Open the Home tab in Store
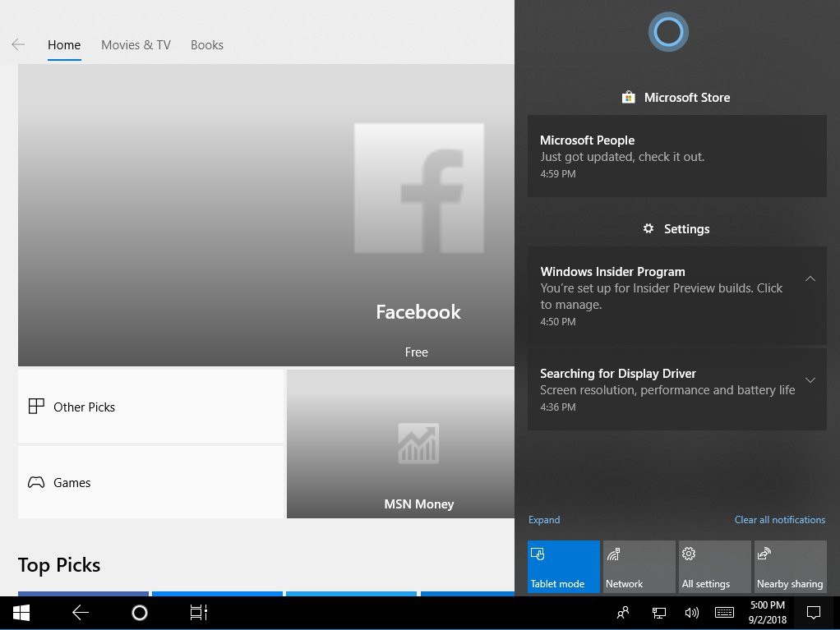This screenshot has width=840, height=630. pos(64,45)
